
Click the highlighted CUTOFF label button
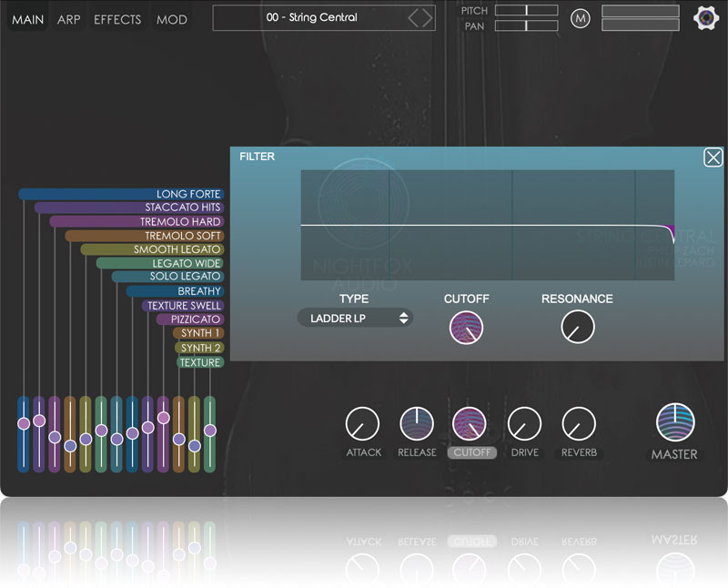(471, 452)
